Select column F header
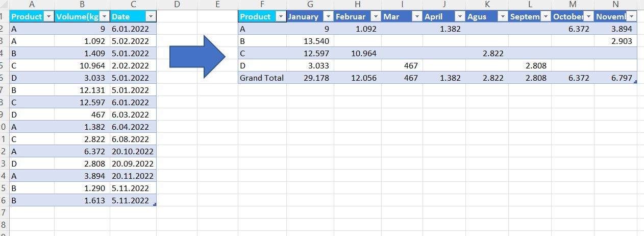 click(262, 5)
